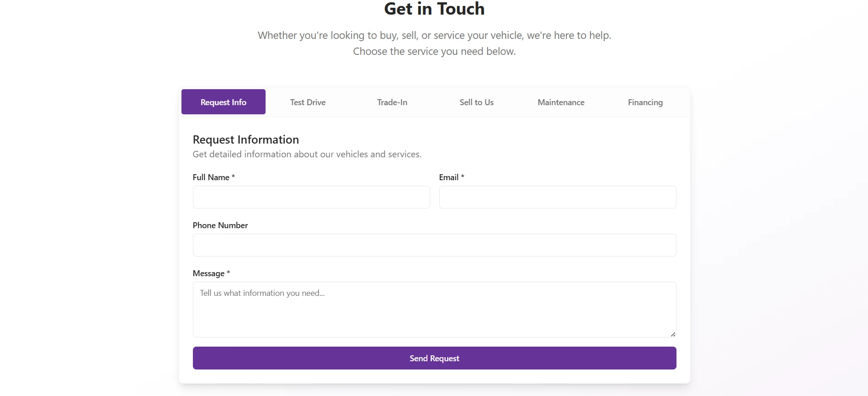Click the Message box resize handle
Viewport: 868px width, 396px height.
(673, 334)
